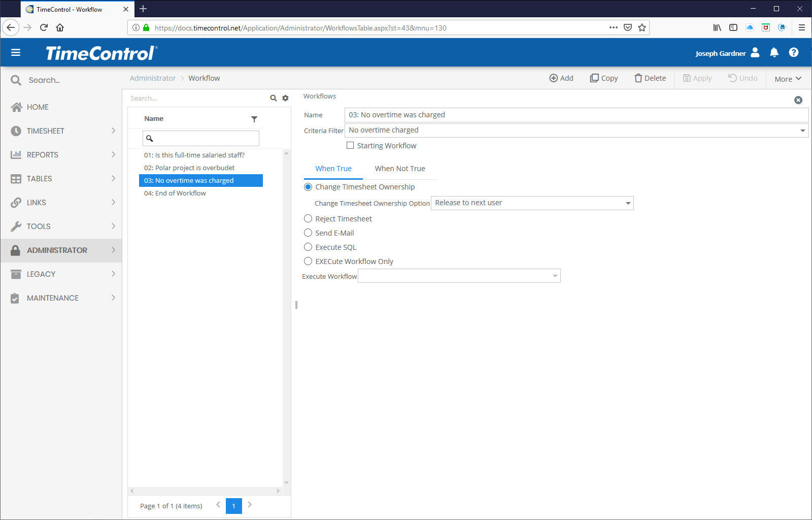Open the Joseph Gardner user profile icon

point(755,52)
